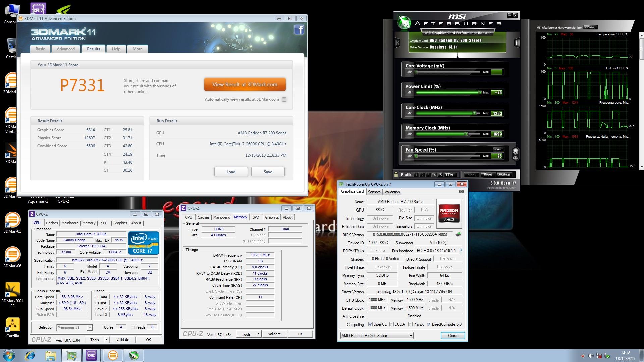
Task: Click the Load button in Run Details
Action: [x=231, y=172]
